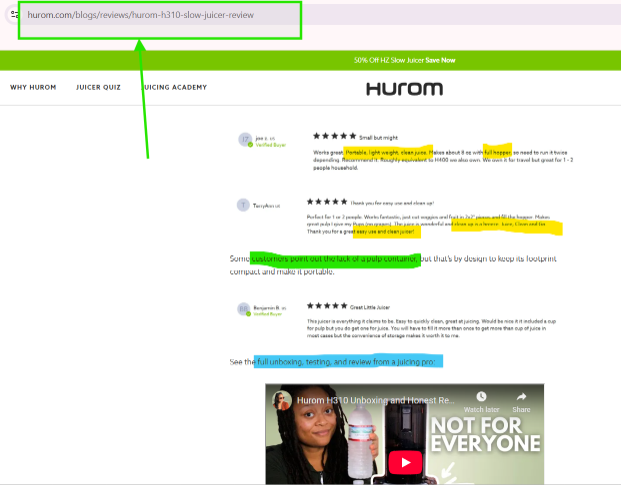
Task: Click the video channel avatar
Action: click(x=282, y=400)
